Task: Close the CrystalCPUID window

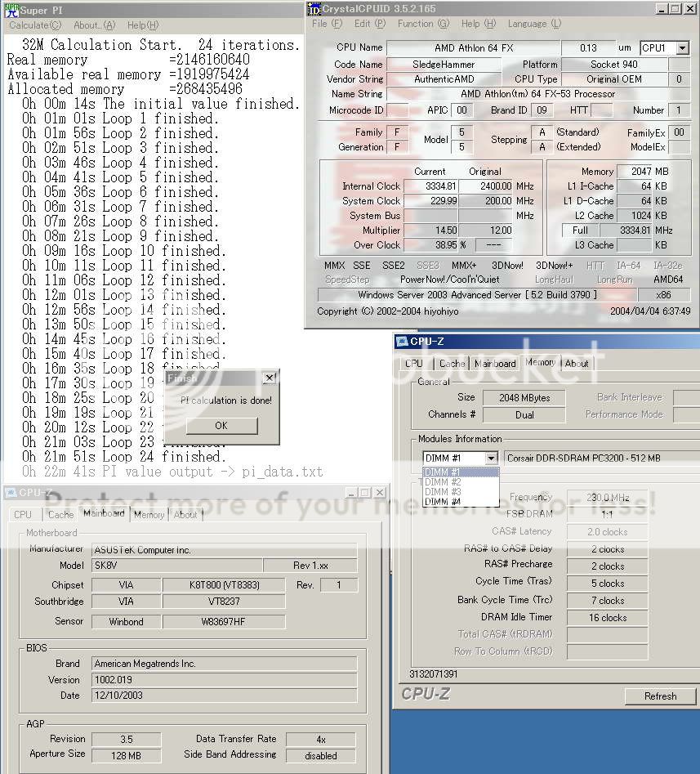Action: 691,9
